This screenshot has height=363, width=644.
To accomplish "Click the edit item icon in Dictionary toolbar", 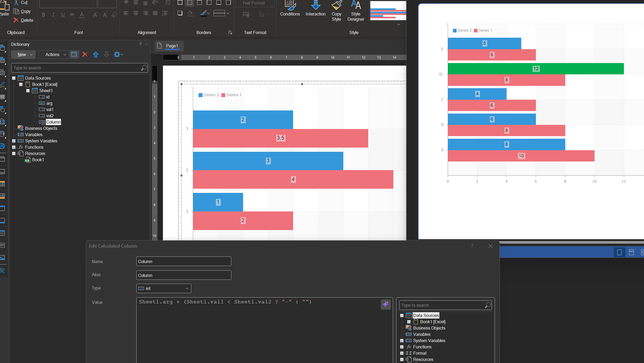I will (x=74, y=54).
